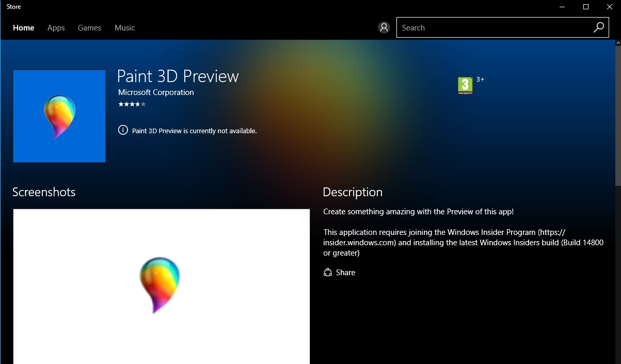The height and width of the screenshot is (364, 621).
Task: Click the info icon beside availability notice
Action: point(123,130)
